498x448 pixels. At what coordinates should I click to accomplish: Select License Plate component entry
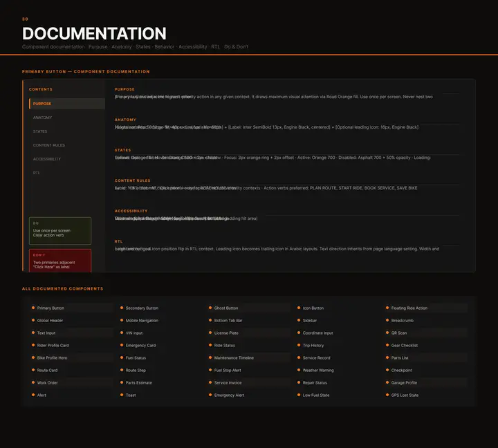[x=249, y=333]
